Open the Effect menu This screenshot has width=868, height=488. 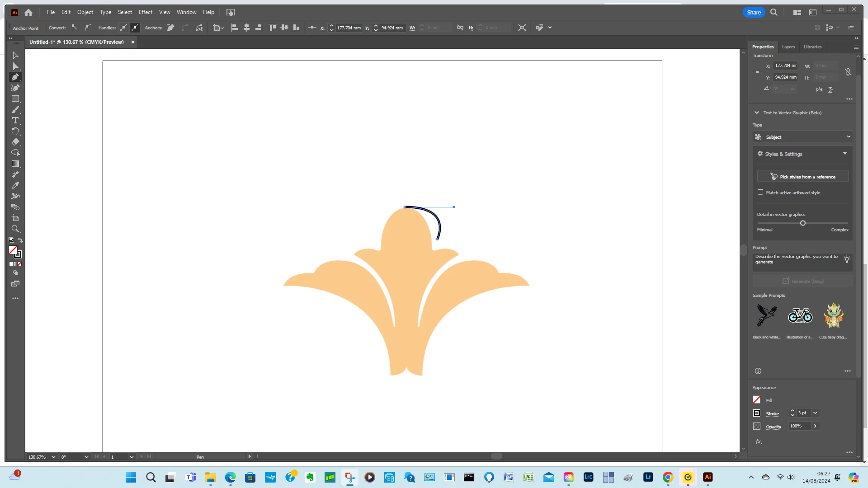[145, 12]
